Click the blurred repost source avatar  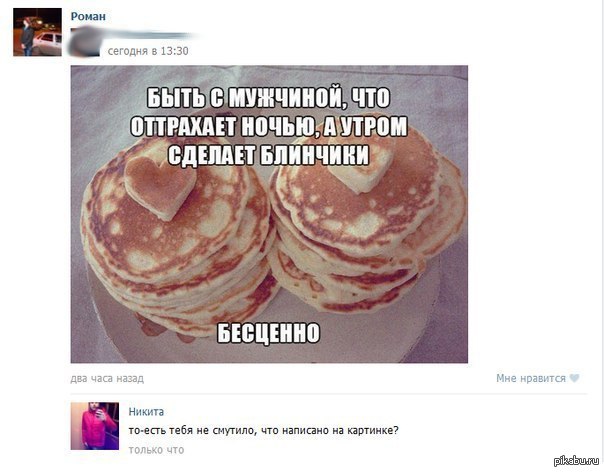tap(85, 43)
